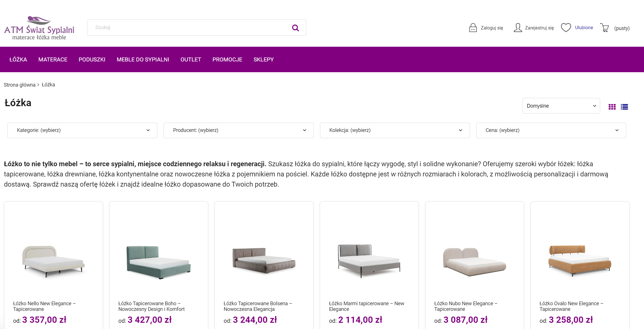Viewport: 644px width, 329px height.
Task: Go to PROMOCJE in the navigation
Action: pyautogui.click(x=227, y=59)
